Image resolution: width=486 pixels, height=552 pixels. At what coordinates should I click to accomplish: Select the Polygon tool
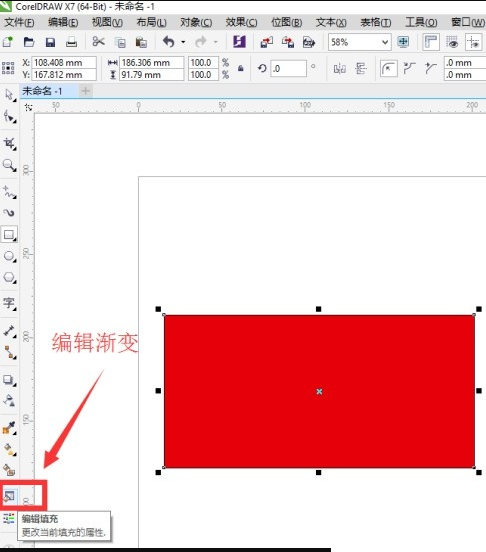click(x=9, y=277)
